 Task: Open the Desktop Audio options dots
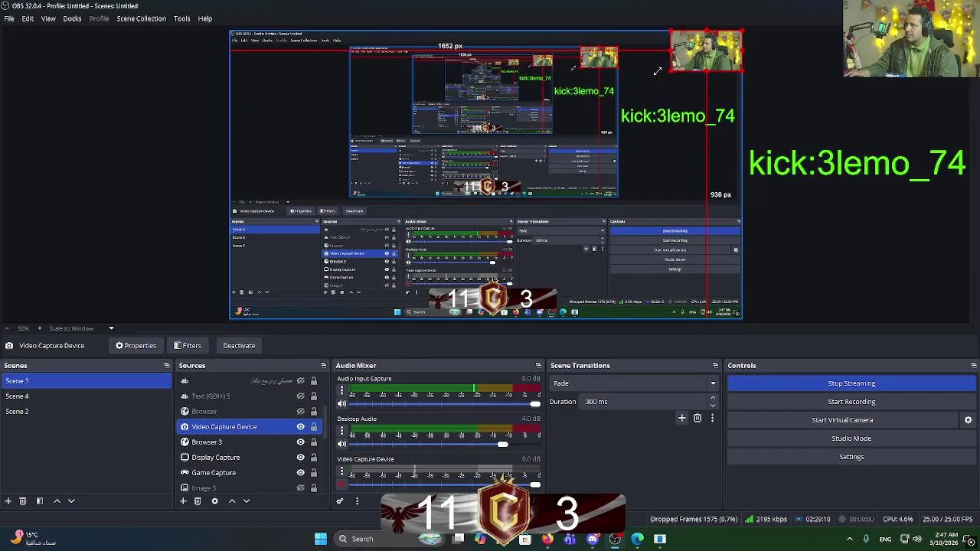tap(341, 432)
